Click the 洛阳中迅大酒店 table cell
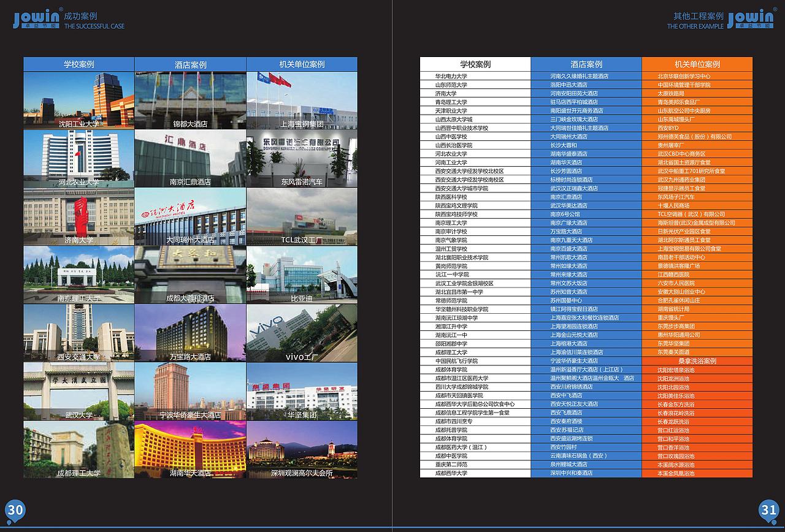The height and width of the screenshot is (532, 785). (x=586, y=85)
